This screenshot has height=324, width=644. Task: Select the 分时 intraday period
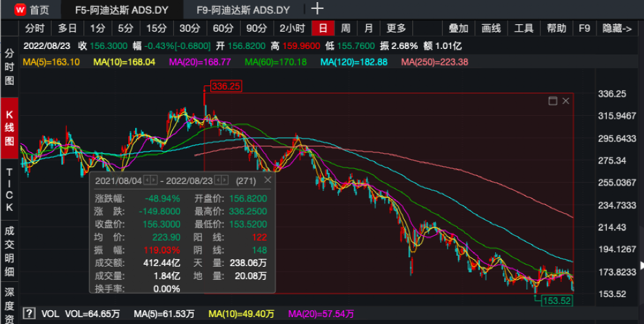tap(34, 28)
